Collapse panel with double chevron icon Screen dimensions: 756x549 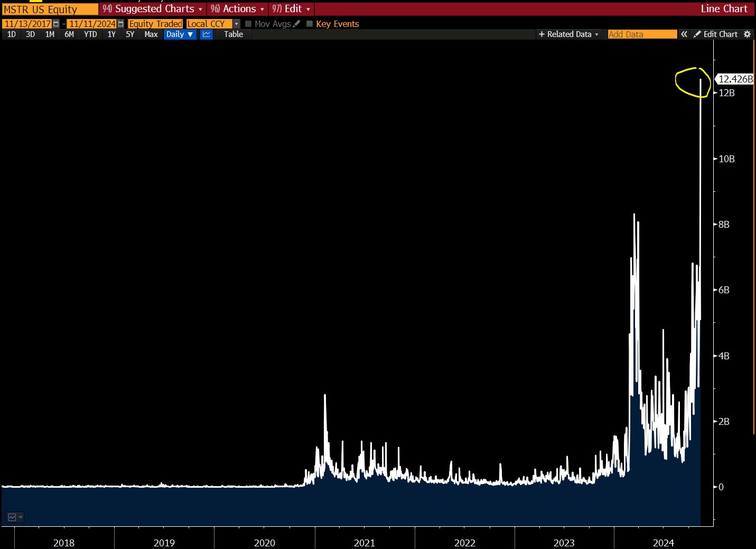coord(684,34)
